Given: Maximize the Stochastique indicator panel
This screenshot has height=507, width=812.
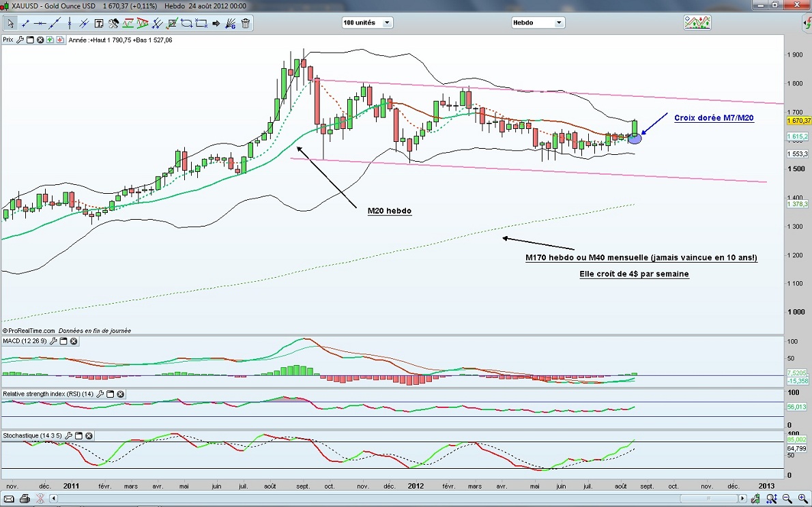Looking at the screenshot, I should [x=78, y=435].
